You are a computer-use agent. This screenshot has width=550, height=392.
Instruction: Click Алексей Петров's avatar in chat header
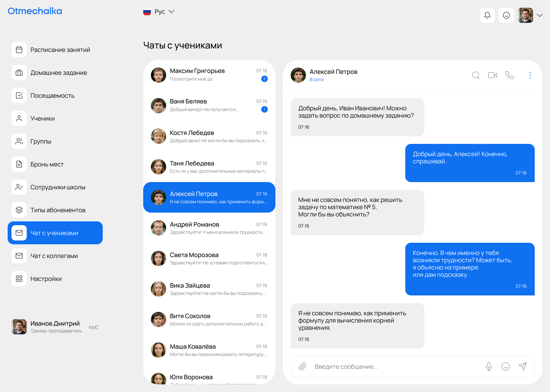click(298, 75)
